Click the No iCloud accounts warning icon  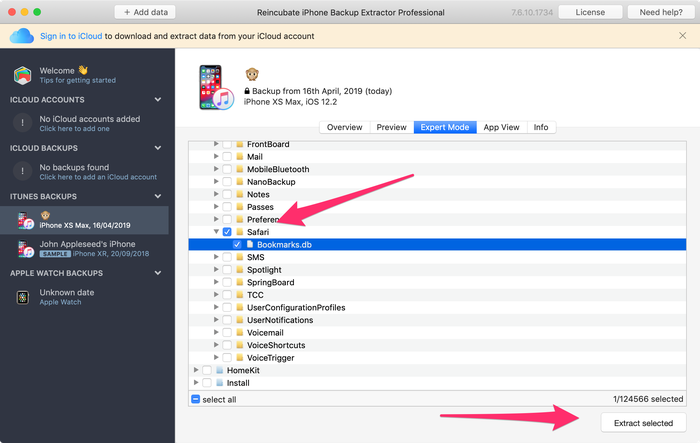[22, 122]
